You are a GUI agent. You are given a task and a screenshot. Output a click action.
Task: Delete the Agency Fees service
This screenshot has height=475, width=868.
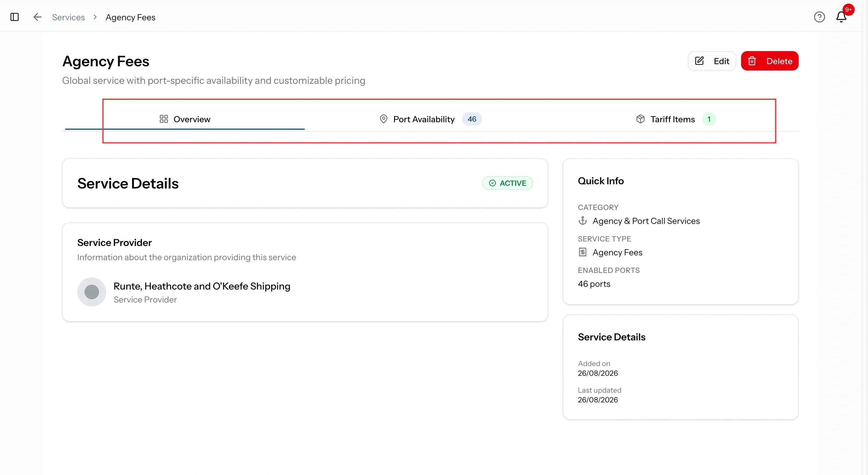pyautogui.click(x=770, y=61)
